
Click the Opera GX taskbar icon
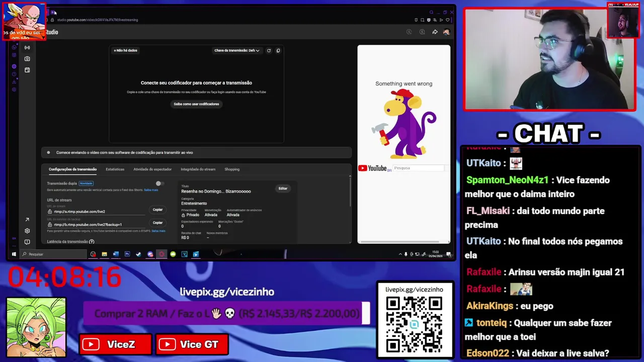coord(162,254)
